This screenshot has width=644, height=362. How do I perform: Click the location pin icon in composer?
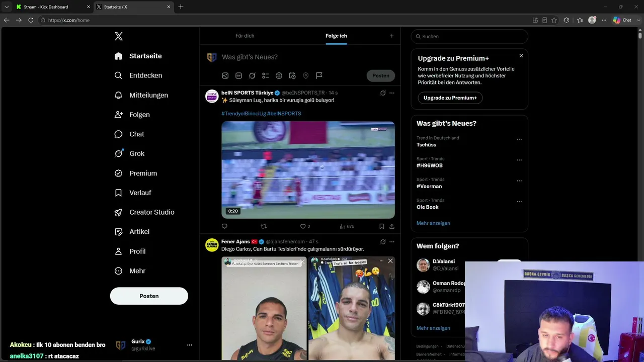[x=305, y=75]
